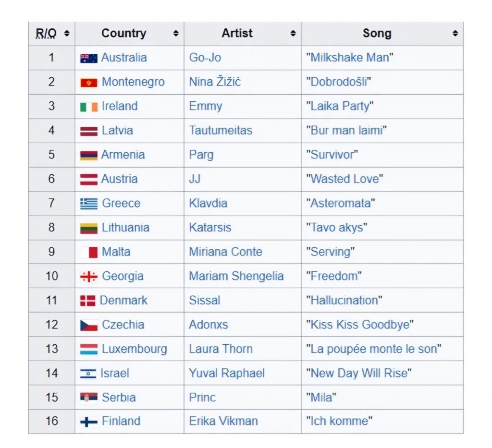Image resolution: width=492 pixels, height=448 pixels.
Task: Sort table using Song column arrows
Action: pyautogui.click(x=455, y=33)
